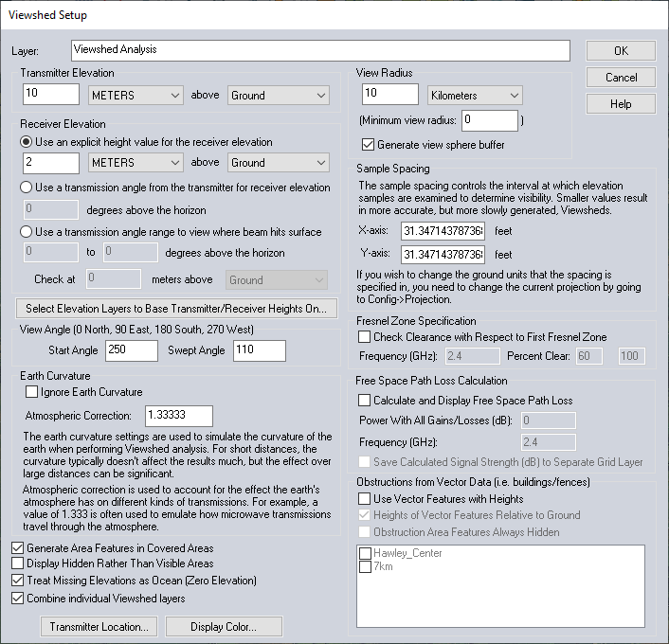The image size is (669, 644).
Task: Open the Transmitter Location dialog
Action: pyautogui.click(x=99, y=626)
